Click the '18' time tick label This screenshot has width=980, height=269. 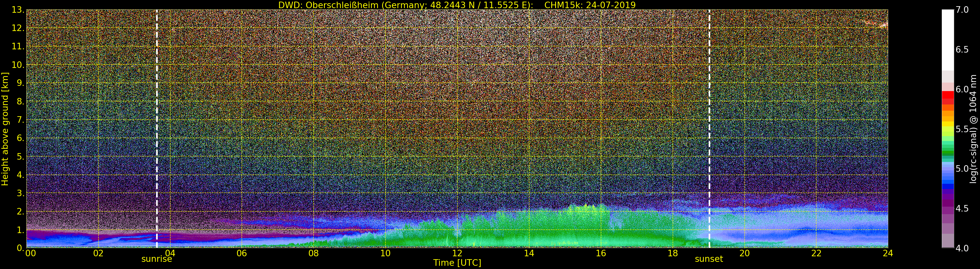673,253
